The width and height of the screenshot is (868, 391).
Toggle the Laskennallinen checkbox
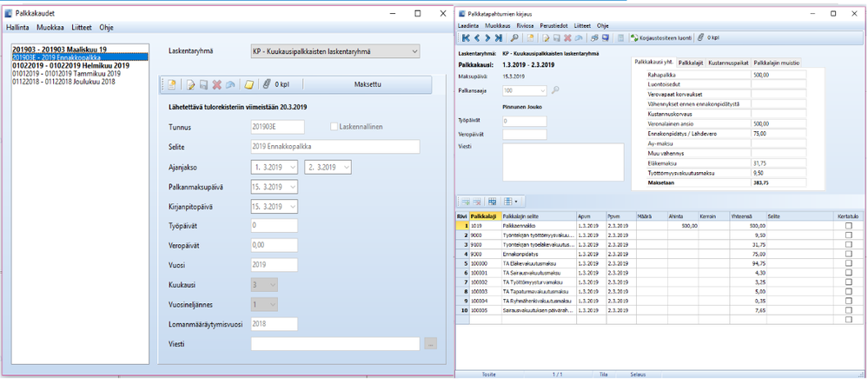tap(334, 127)
